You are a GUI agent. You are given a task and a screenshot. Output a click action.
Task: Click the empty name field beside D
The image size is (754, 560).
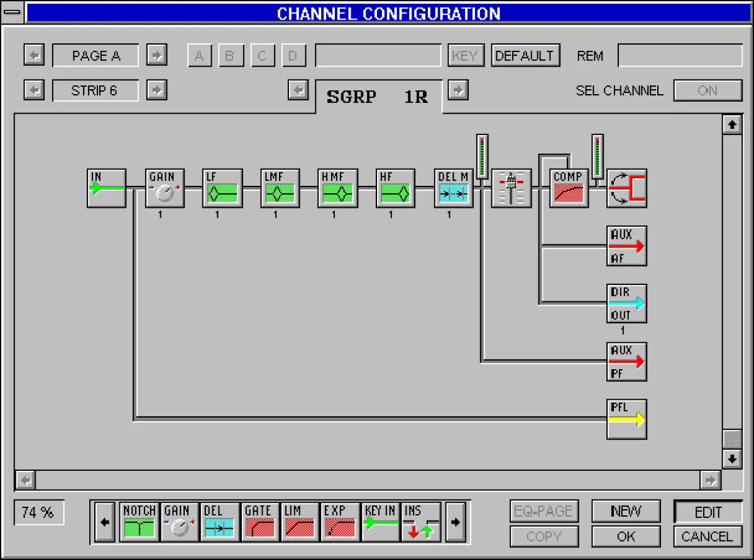coord(378,56)
